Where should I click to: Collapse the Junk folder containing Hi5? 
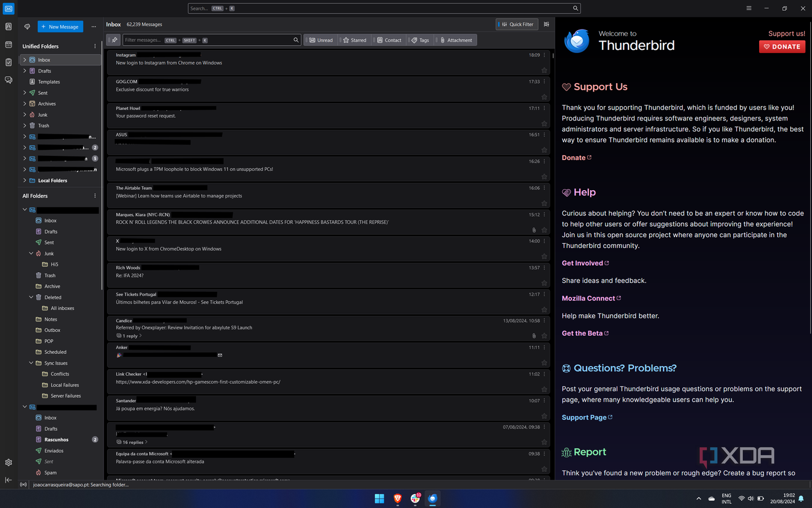31,253
